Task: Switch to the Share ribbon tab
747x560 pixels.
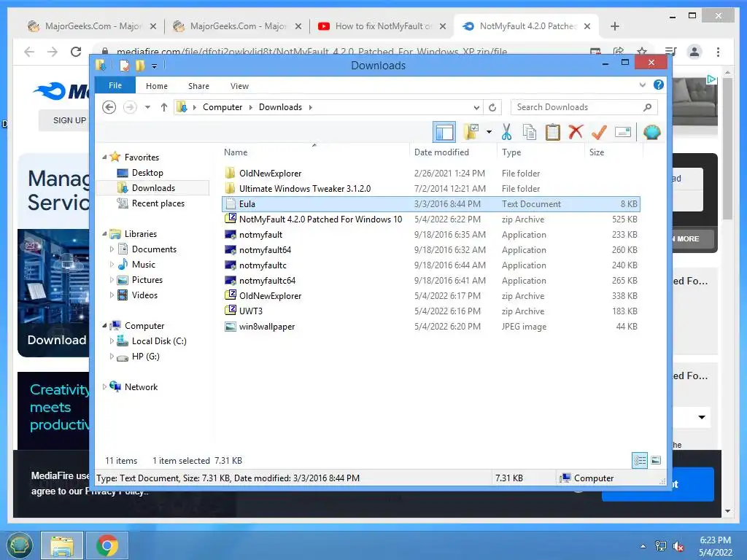Action: pos(198,86)
